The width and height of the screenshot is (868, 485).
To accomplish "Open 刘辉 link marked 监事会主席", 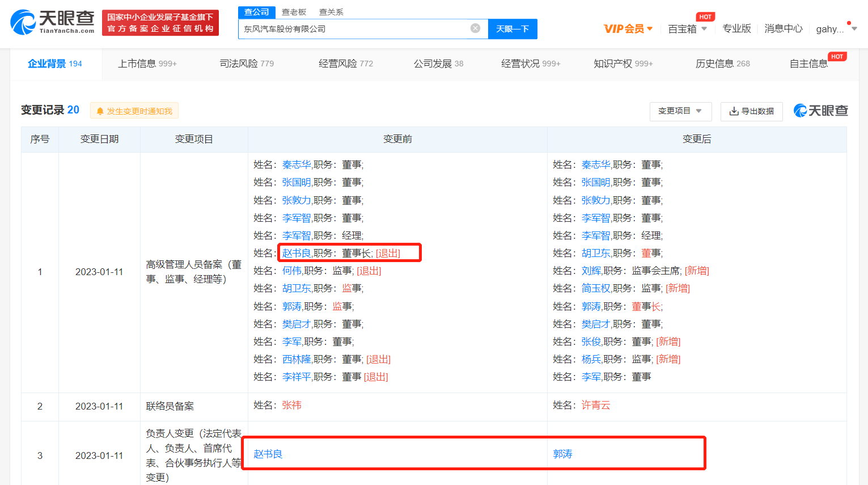I will [x=591, y=271].
